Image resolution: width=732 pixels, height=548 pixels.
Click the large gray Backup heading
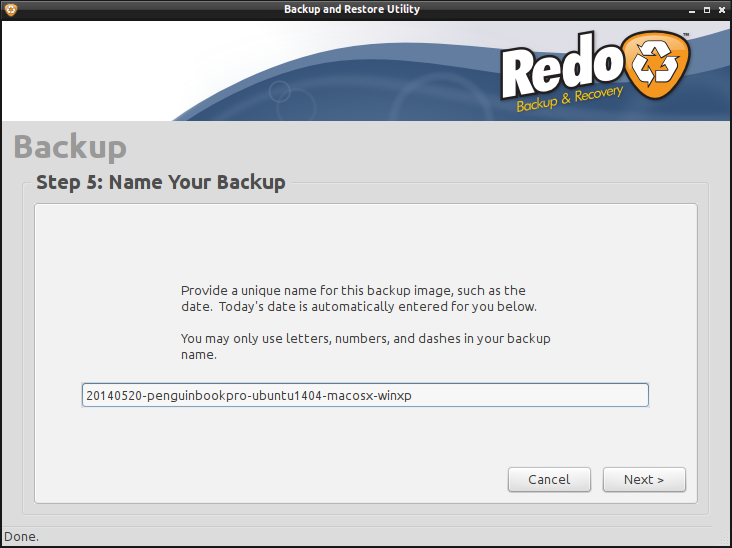point(70,147)
